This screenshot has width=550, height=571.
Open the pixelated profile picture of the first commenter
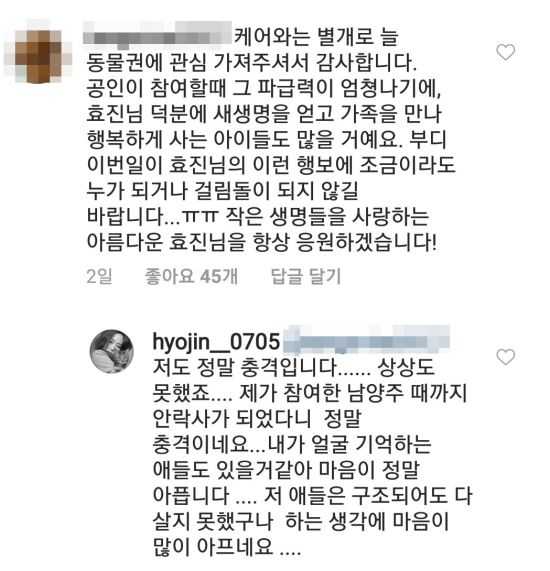(x=38, y=51)
